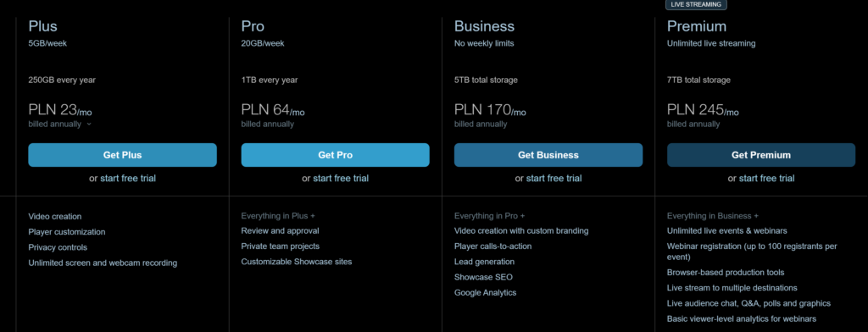Screen dimensions: 868x332
Task: Select the Get Business button
Action: point(548,155)
